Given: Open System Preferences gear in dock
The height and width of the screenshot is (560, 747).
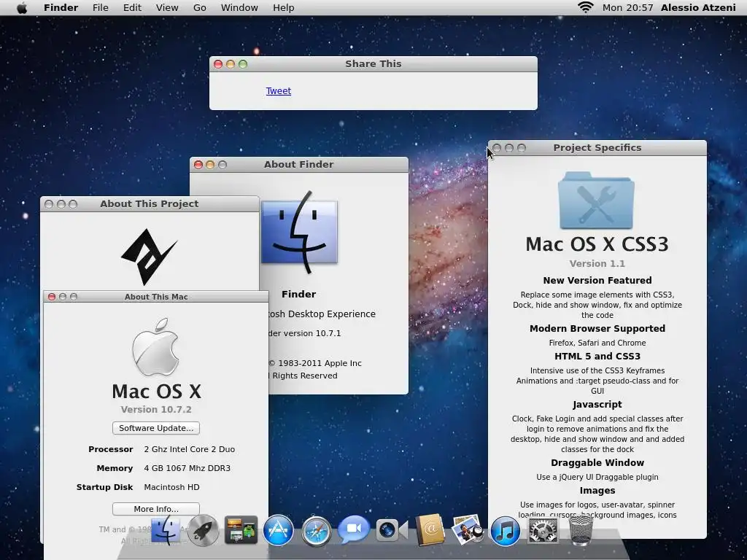Looking at the screenshot, I should pos(543,530).
